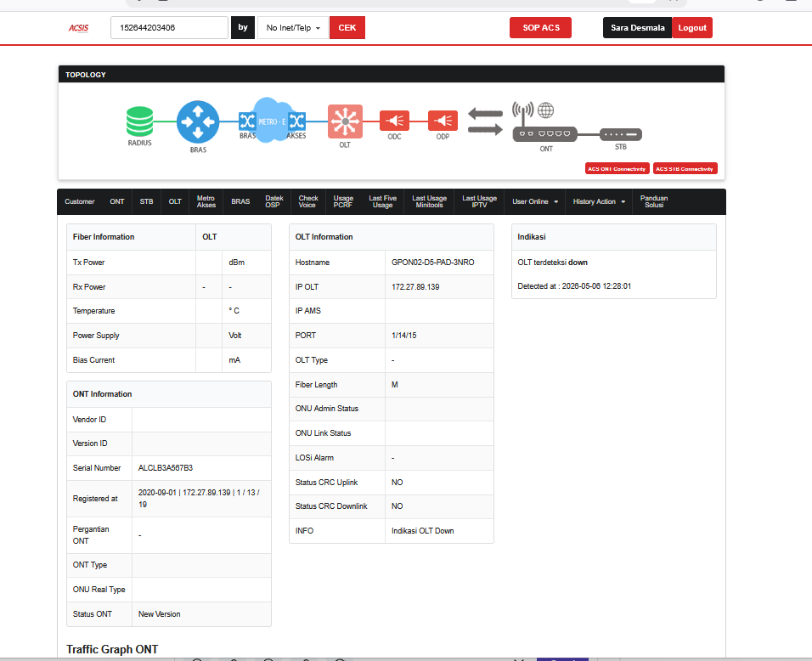The width and height of the screenshot is (812, 661).
Task: Click the small BRAS switch icon
Action: (x=247, y=121)
